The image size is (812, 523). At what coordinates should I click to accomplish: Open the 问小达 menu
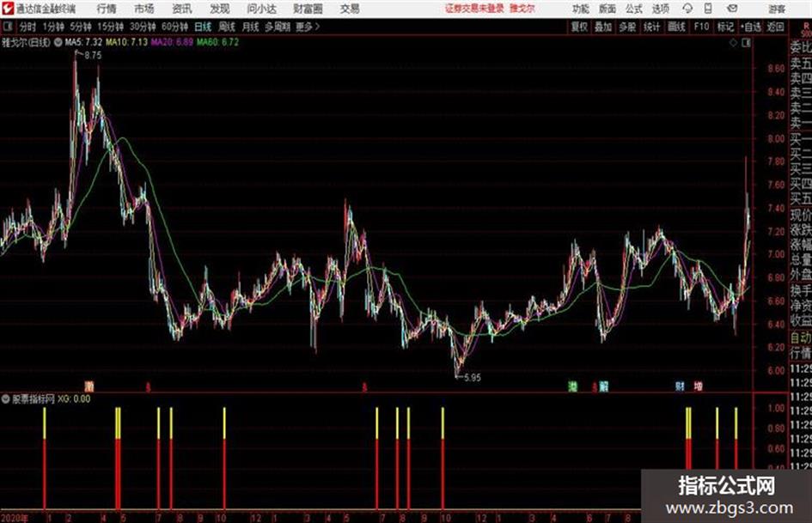pyautogui.click(x=261, y=9)
